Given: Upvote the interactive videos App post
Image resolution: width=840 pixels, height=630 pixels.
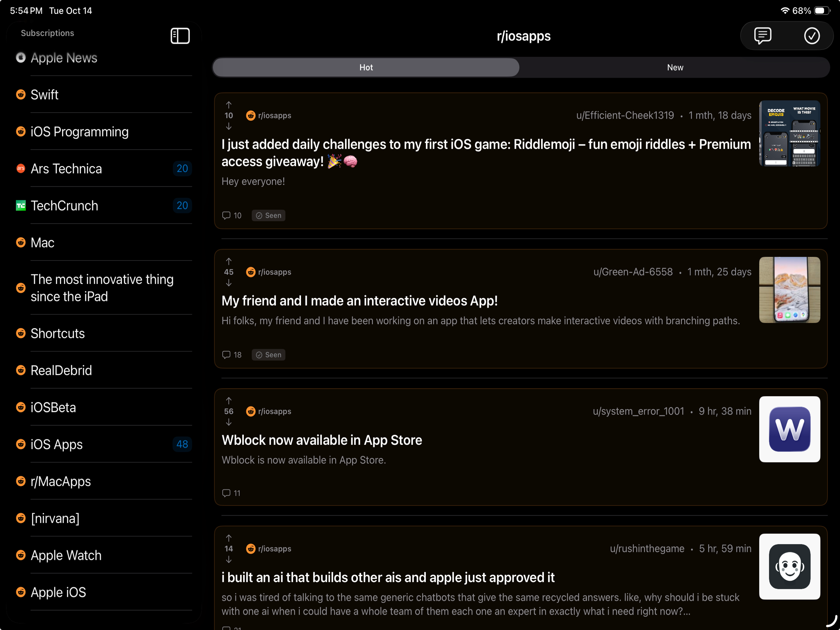Looking at the screenshot, I should coord(229,261).
